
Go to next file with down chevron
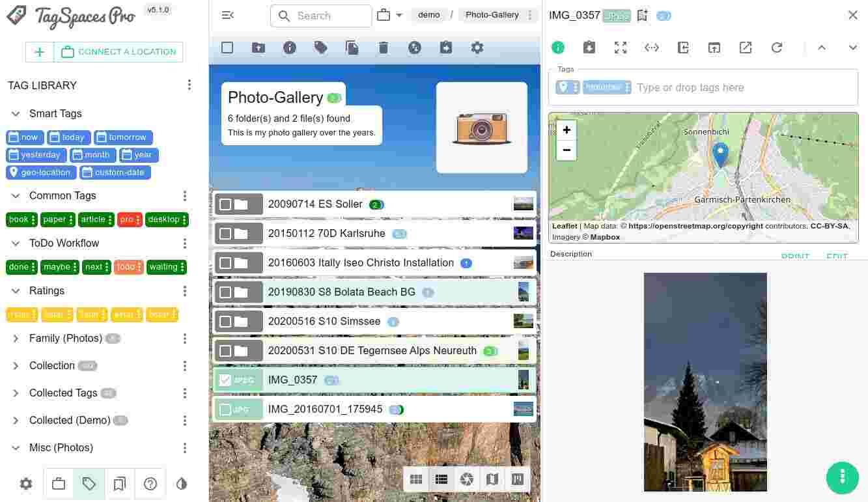pos(853,48)
